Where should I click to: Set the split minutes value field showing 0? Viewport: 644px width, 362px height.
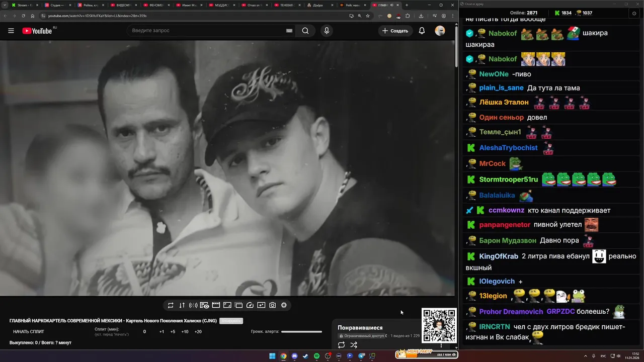[x=144, y=332]
